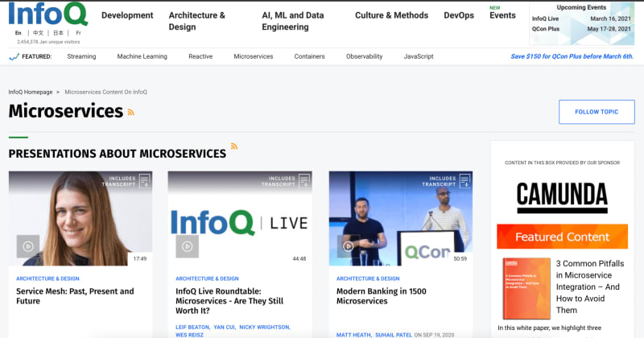Open Service Mesh: Past, Present and Future title
644x338 pixels.
pos(75,296)
